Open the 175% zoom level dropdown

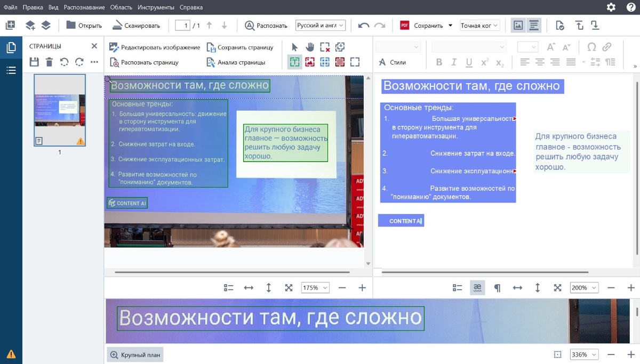click(315, 287)
